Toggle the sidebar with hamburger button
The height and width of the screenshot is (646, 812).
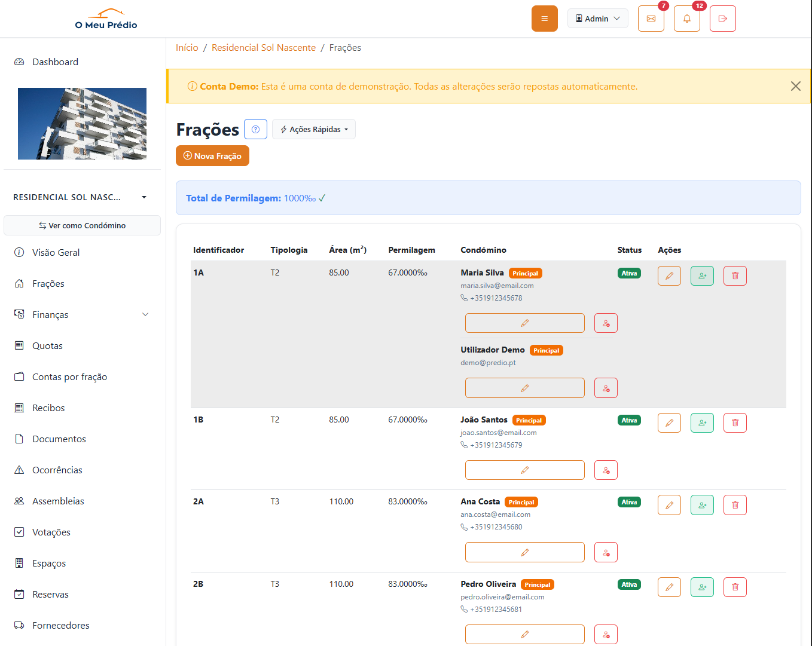544,19
